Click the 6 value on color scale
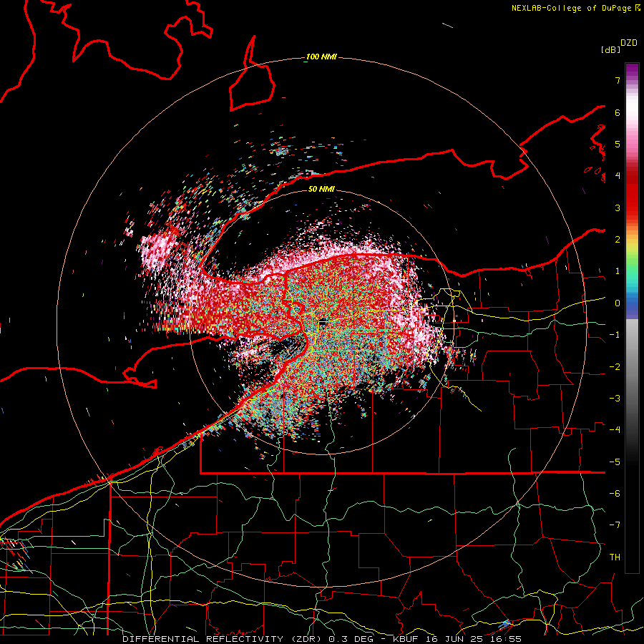The image size is (644, 644). click(618, 112)
